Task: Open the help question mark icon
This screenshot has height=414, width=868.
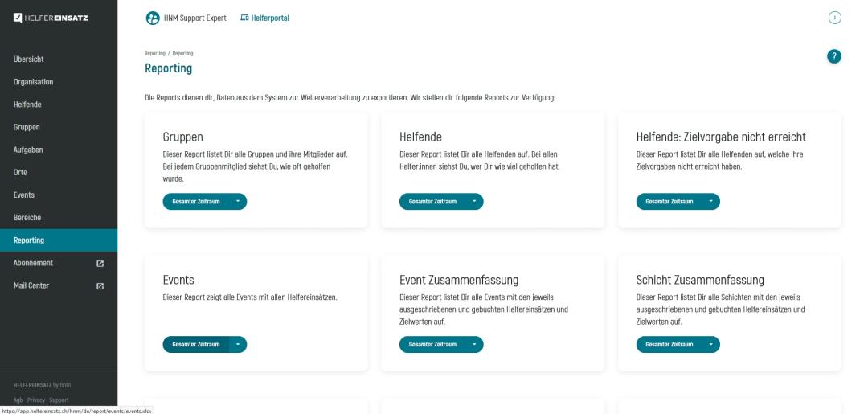Action: pyautogui.click(x=833, y=56)
